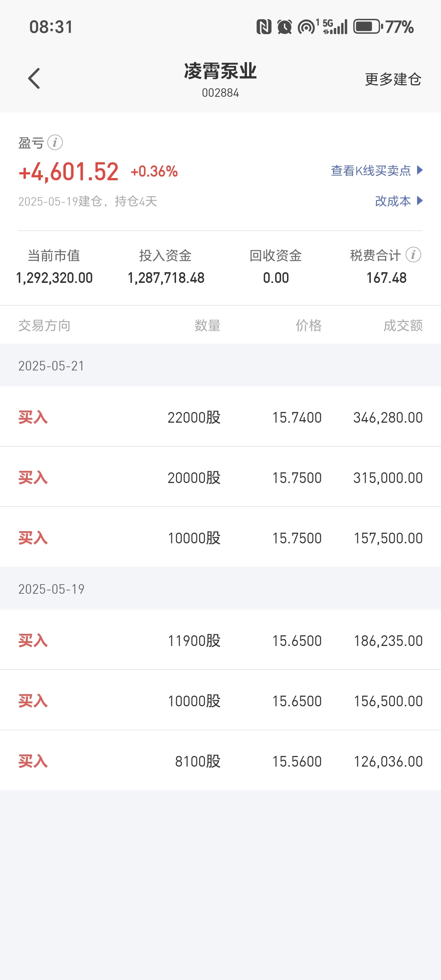
Task: Open 查看K线买卖点 link
Action: (x=371, y=170)
